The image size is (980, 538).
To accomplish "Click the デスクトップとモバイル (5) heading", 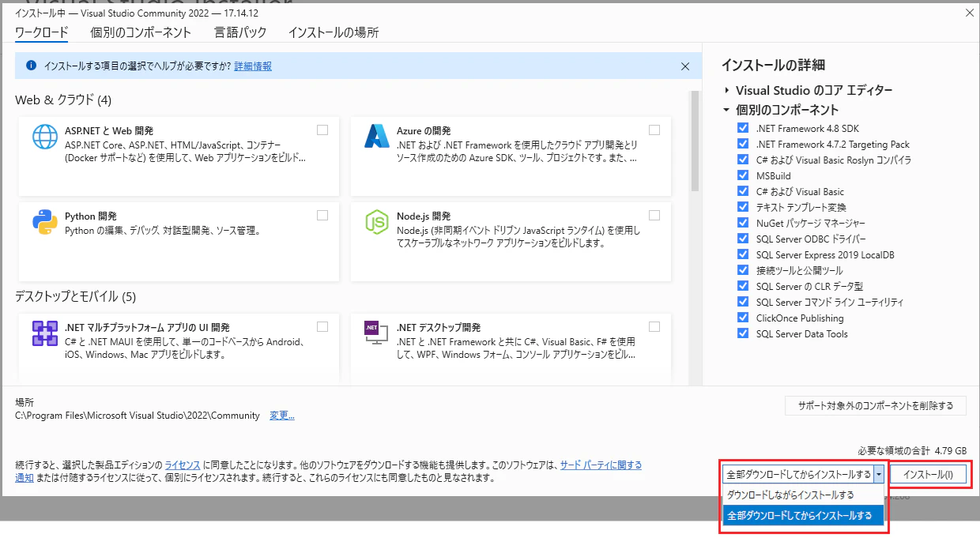I will 76,296.
